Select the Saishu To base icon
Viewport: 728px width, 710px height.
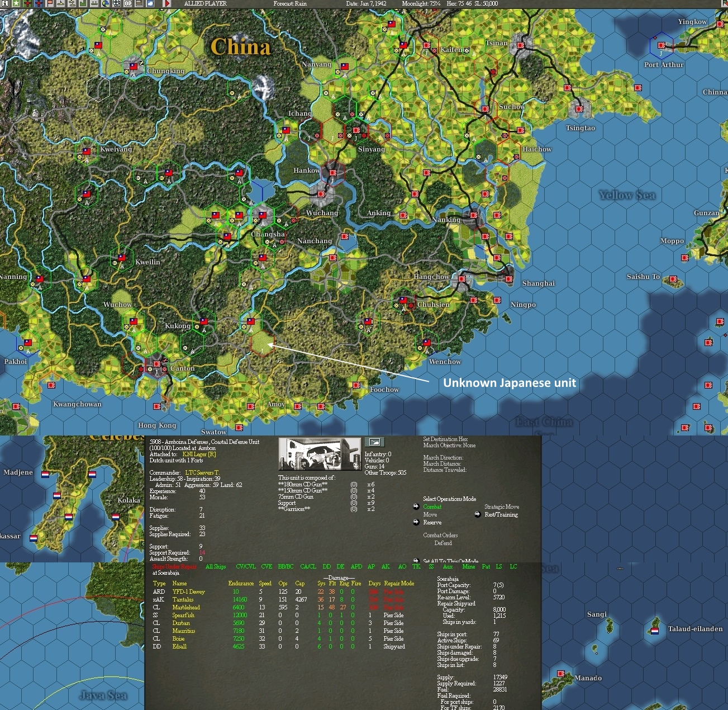click(x=673, y=279)
